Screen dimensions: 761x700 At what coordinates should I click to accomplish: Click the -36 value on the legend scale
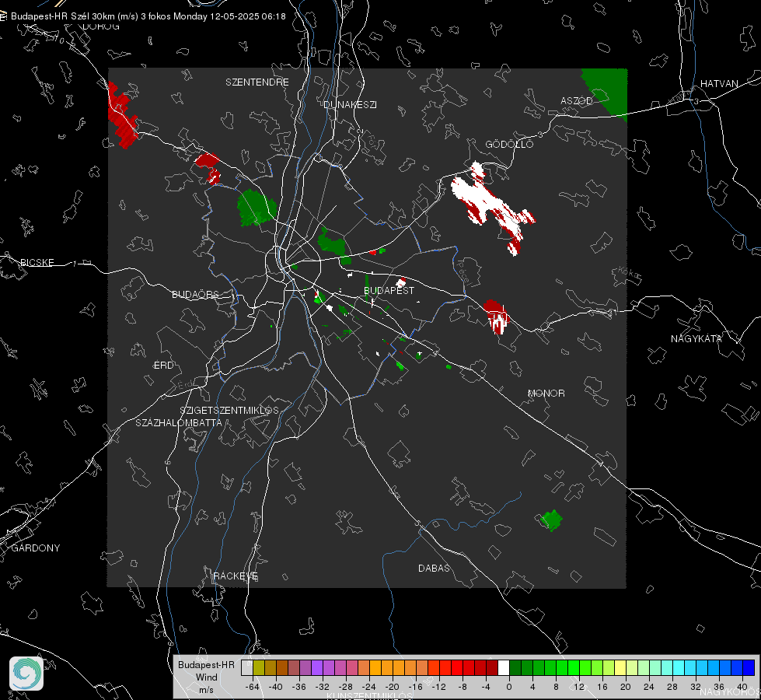click(299, 687)
